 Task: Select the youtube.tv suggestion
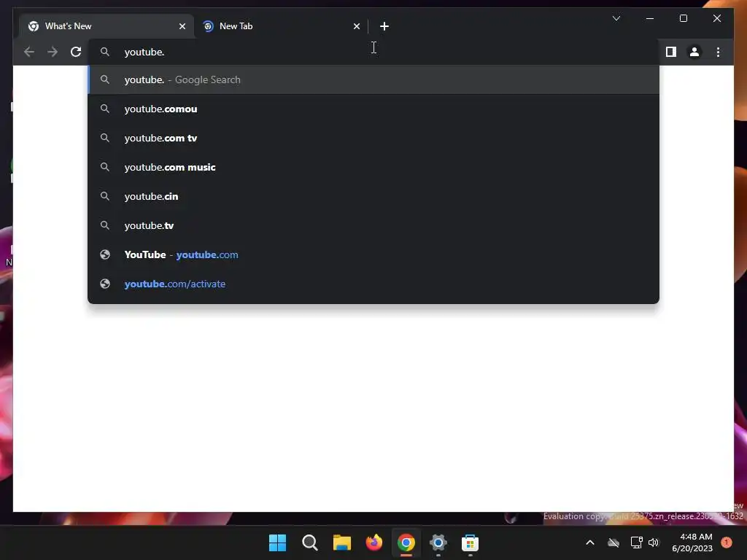[373, 225]
